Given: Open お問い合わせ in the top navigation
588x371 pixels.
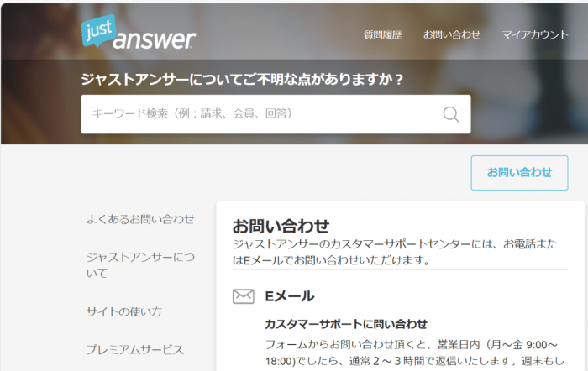Looking at the screenshot, I should [452, 35].
